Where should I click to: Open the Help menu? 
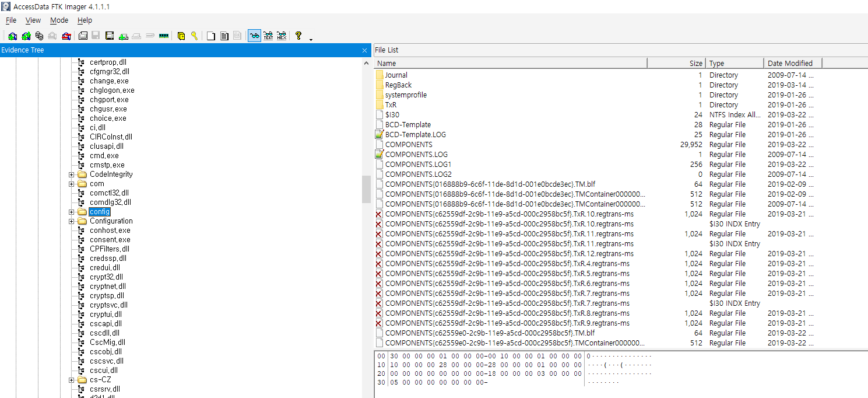(85, 20)
